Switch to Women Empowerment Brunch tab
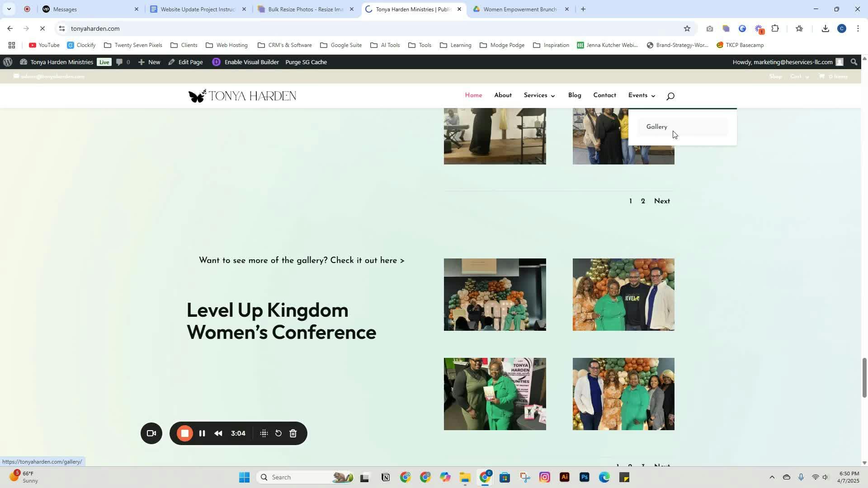The image size is (868, 488). (521, 9)
